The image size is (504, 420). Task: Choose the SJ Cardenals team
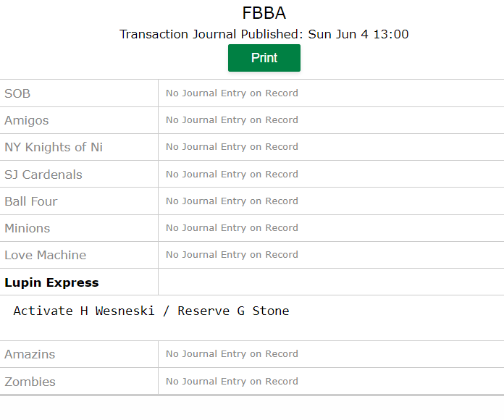[x=43, y=175]
